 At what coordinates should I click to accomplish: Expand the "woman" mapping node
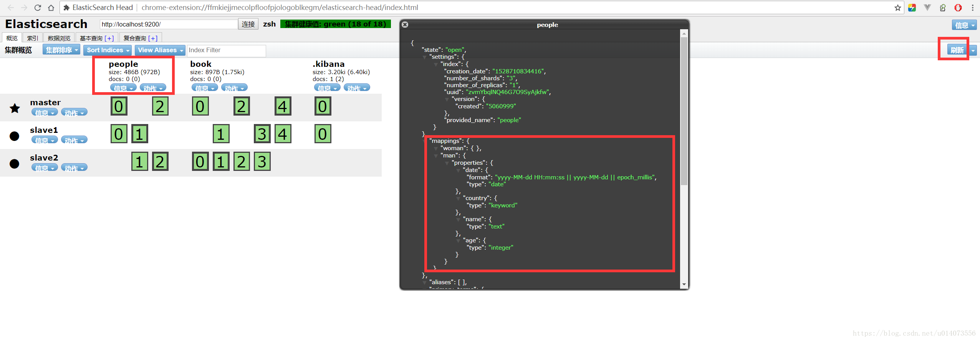[x=435, y=149]
